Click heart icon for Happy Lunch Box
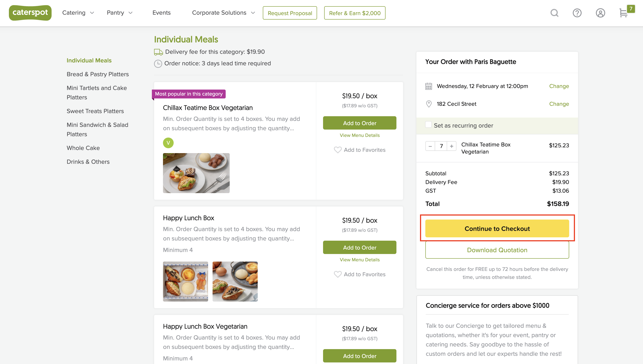643x364 pixels. (338, 274)
